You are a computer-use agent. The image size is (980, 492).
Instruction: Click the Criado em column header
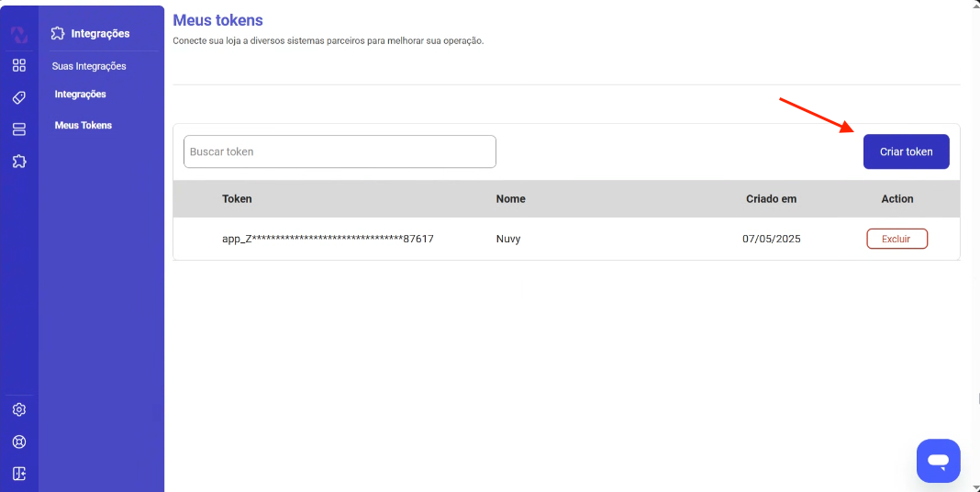[x=771, y=198]
